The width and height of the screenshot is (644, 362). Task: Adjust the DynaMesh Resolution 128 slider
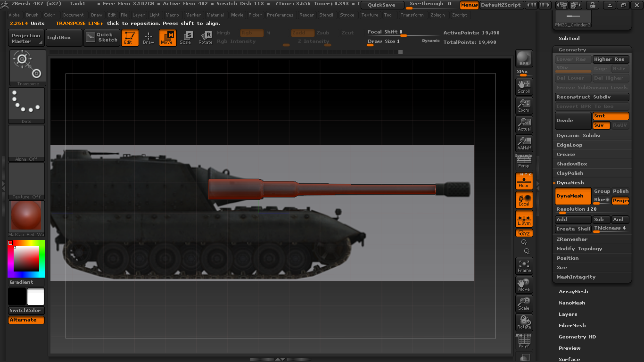[592, 210]
